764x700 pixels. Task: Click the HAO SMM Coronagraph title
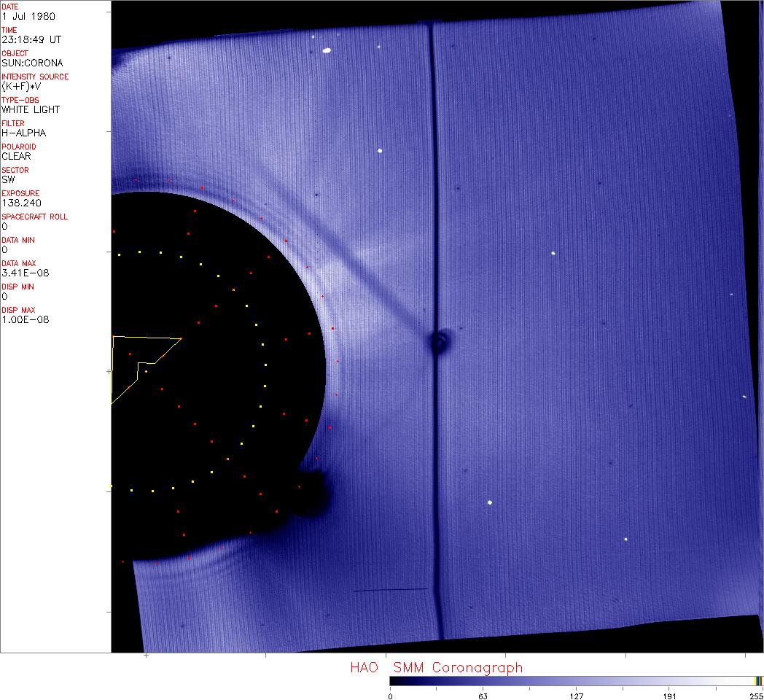436,667
